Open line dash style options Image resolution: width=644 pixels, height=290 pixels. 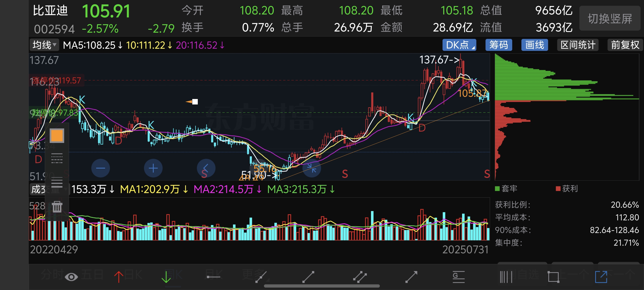click(x=57, y=158)
